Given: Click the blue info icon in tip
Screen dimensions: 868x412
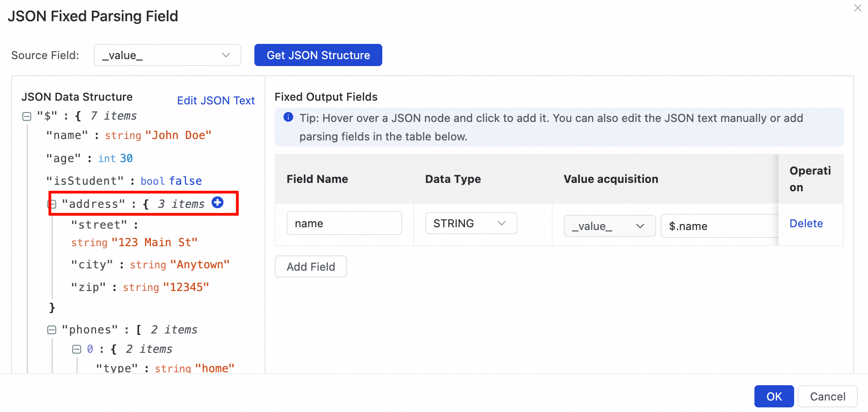Looking at the screenshot, I should (288, 117).
